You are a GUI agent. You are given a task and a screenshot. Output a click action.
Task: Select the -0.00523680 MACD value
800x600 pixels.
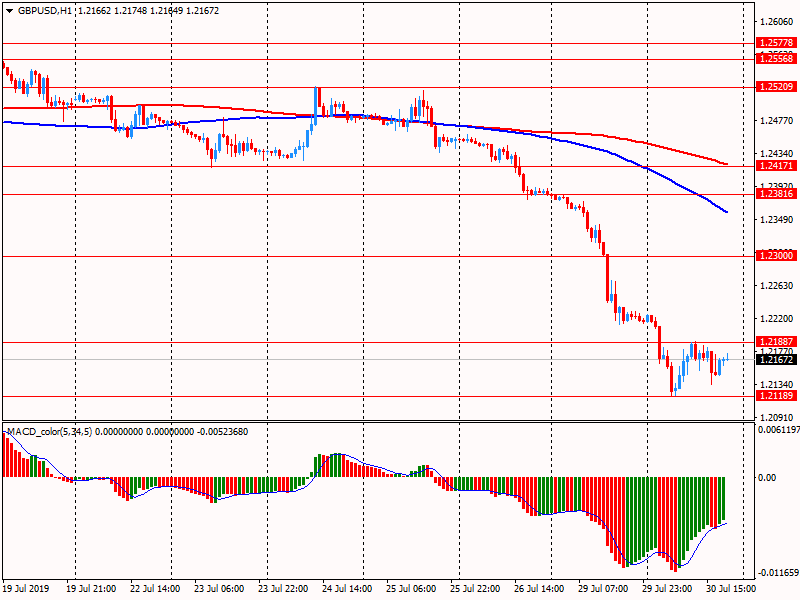pos(222,432)
